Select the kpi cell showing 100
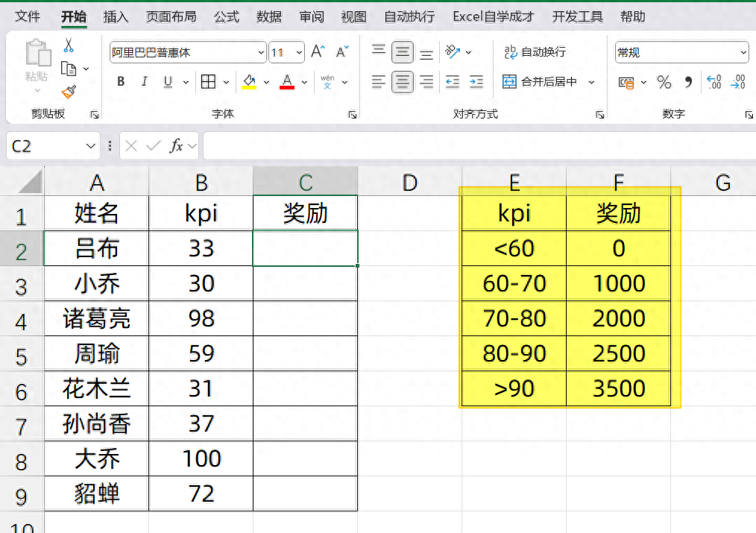 [201, 458]
